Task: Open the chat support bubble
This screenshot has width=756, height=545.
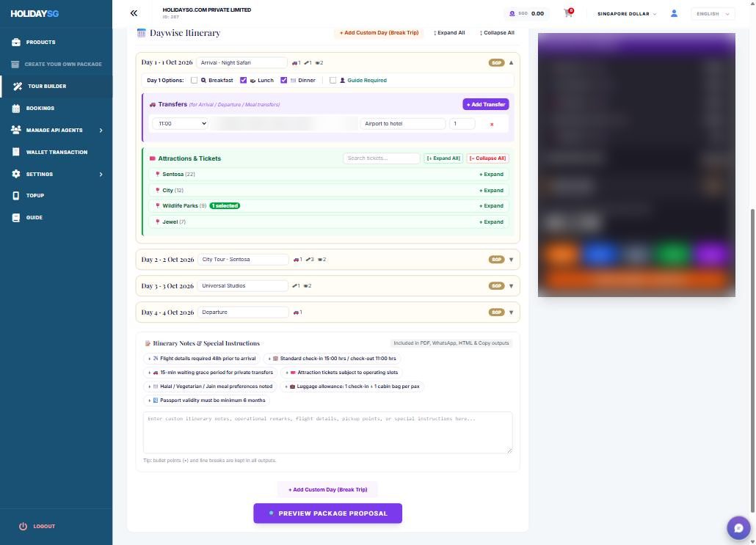Action: 738,527
